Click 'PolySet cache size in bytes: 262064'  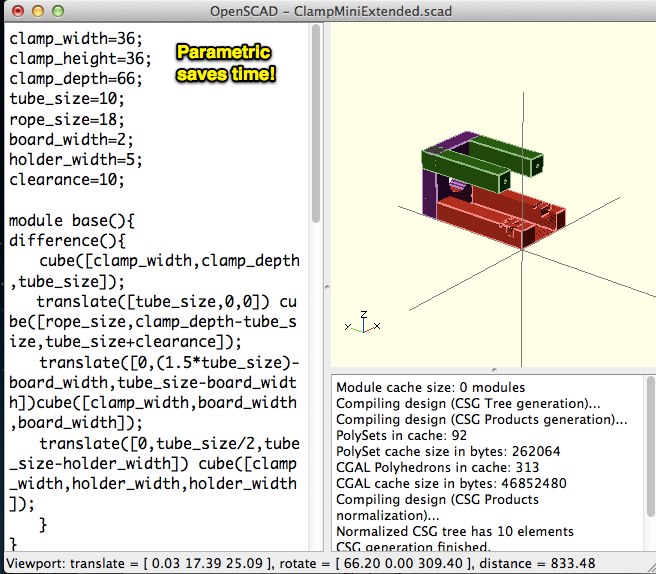click(448, 451)
